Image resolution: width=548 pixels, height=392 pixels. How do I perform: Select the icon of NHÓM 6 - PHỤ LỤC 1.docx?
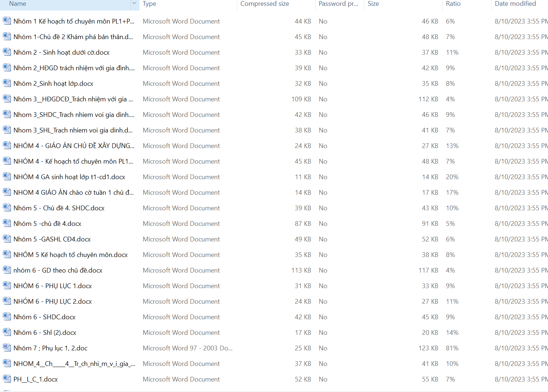point(7,286)
